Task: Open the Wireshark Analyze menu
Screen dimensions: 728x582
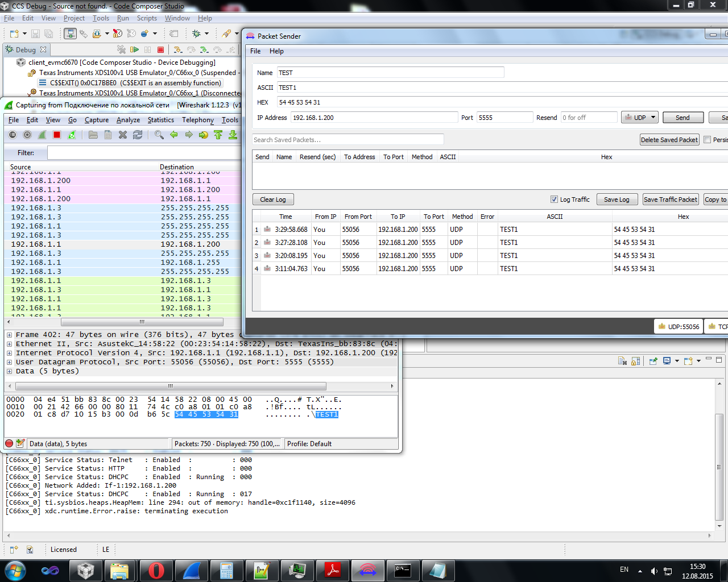Action: pos(128,120)
